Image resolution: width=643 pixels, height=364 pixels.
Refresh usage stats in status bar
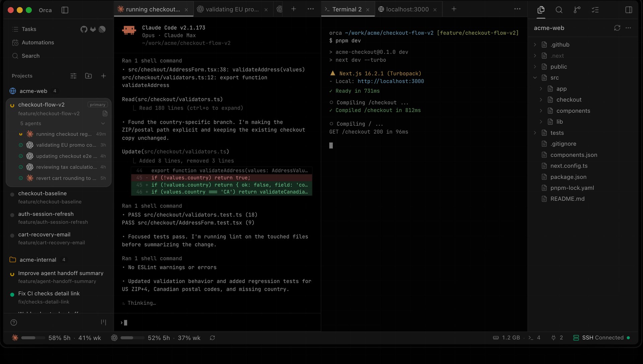tap(212, 338)
